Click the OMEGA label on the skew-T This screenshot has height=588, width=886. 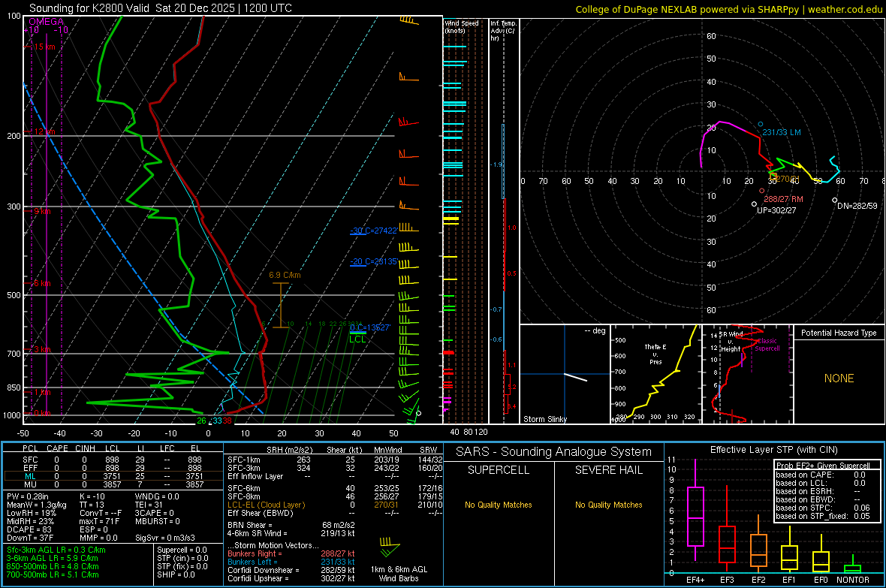pyautogui.click(x=46, y=22)
